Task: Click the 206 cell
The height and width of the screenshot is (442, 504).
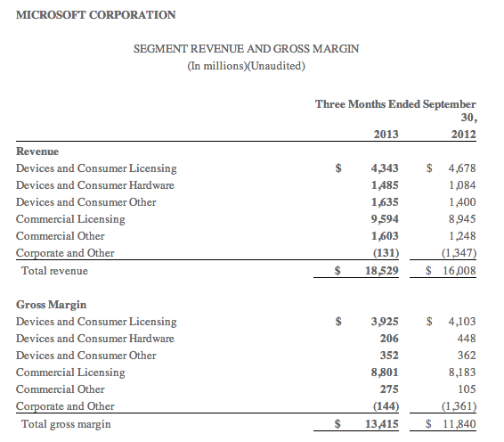Action: click(x=389, y=339)
